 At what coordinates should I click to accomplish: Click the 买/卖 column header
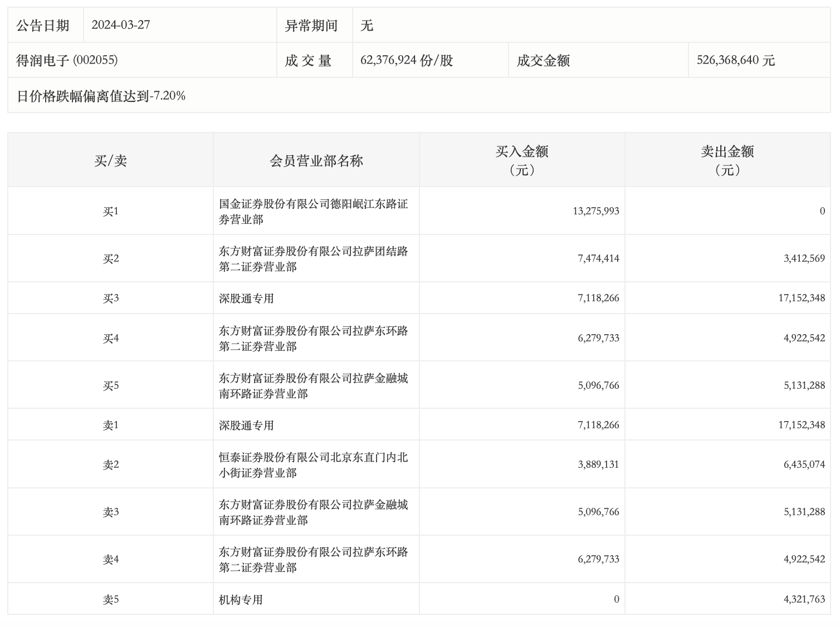point(110,161)
